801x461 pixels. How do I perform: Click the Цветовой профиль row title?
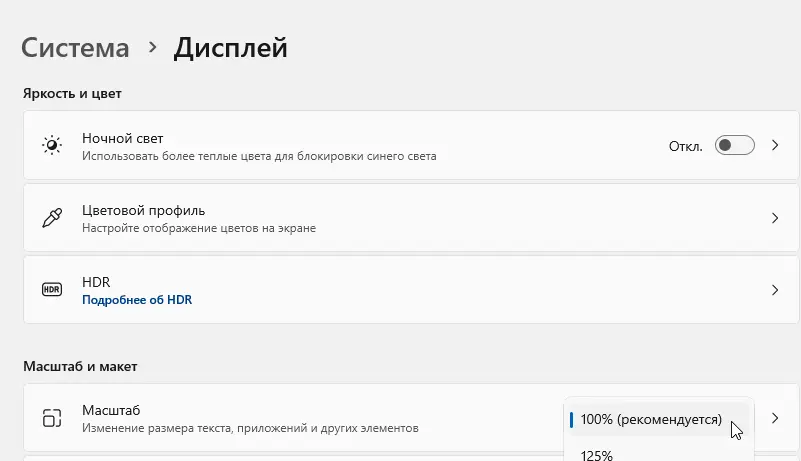(143, 210)
